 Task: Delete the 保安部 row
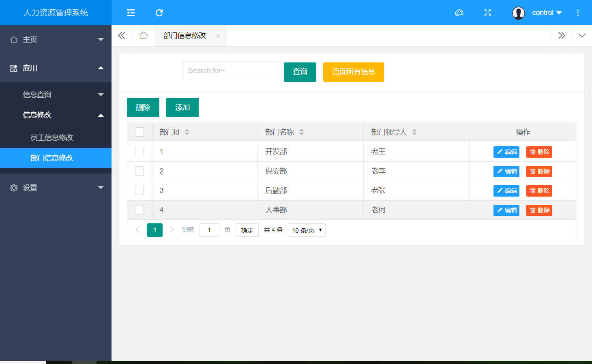click(x=539, y=171)
